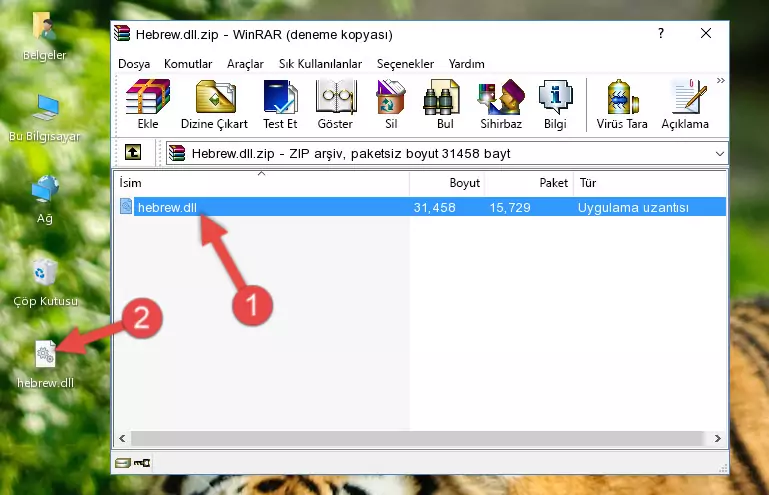The width and height of the screenshot is (769, 495).
Task: Sort by İsim column header
Action: (262, 183)
